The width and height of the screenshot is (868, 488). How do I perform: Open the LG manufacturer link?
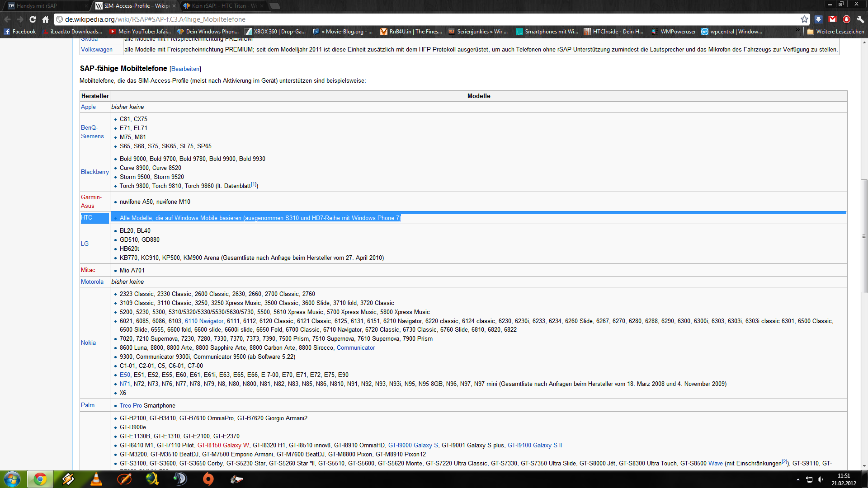[85, 244]
